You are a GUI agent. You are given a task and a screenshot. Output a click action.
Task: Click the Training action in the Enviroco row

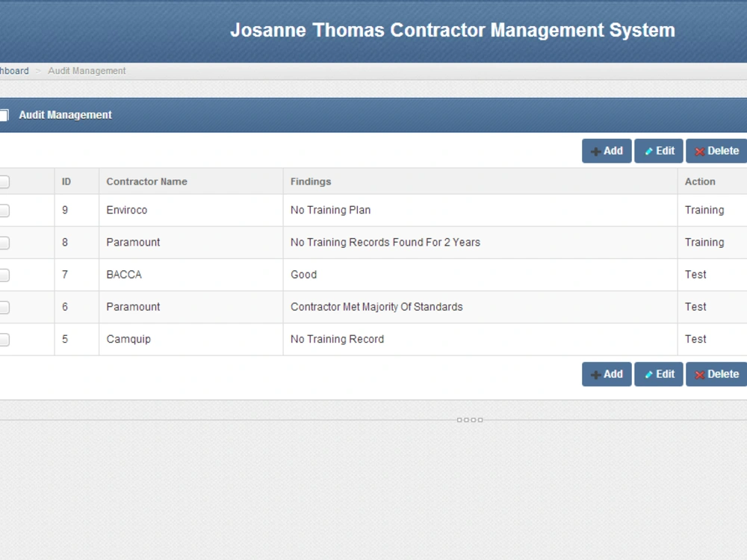[x=704, y=210]
